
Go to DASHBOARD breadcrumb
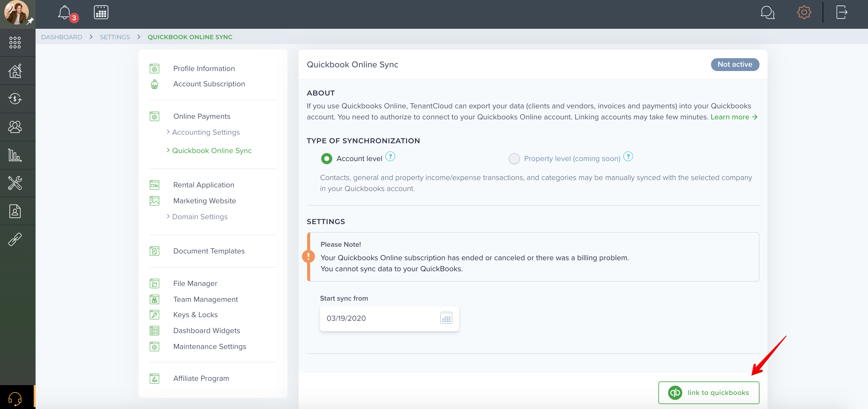[62, 37]
